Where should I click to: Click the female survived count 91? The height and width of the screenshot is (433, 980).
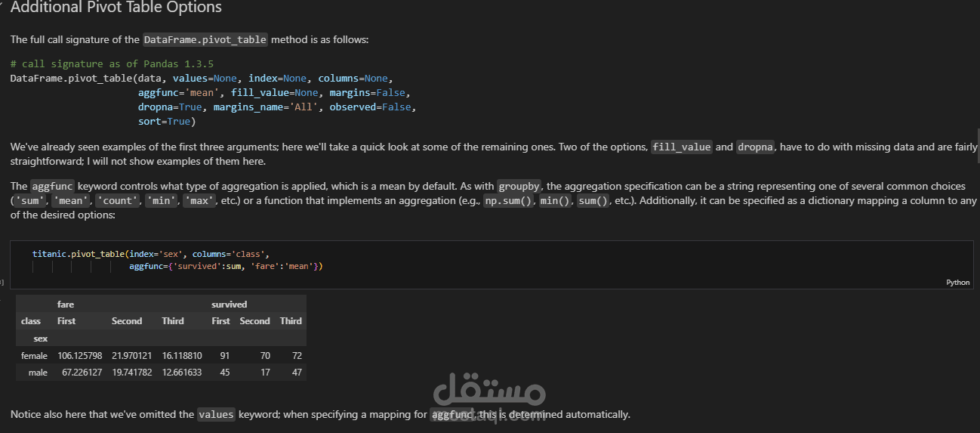(x=225, y=355)
